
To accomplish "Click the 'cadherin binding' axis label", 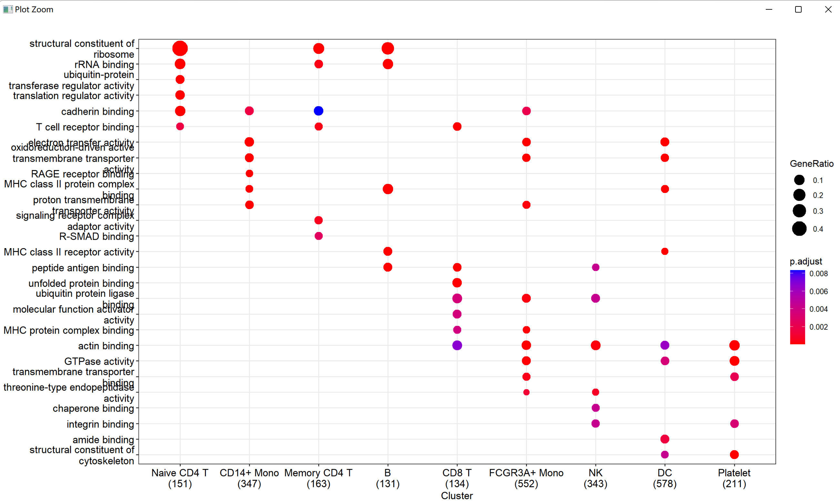I will (x=97, y=111).
